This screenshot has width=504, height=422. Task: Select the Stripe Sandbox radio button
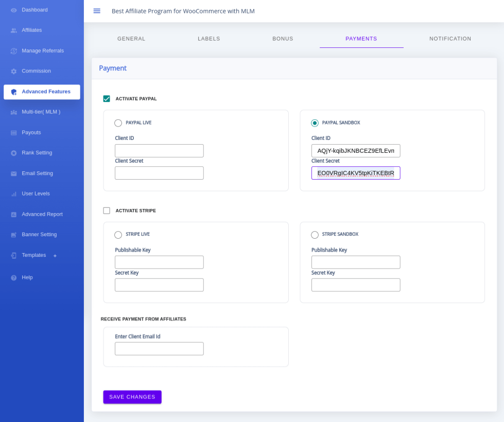(315, 235)
